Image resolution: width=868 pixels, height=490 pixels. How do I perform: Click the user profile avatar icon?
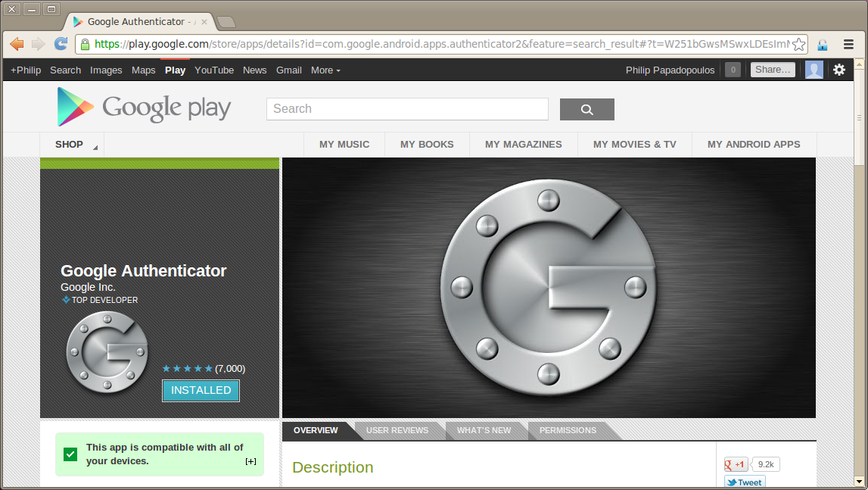814,70
